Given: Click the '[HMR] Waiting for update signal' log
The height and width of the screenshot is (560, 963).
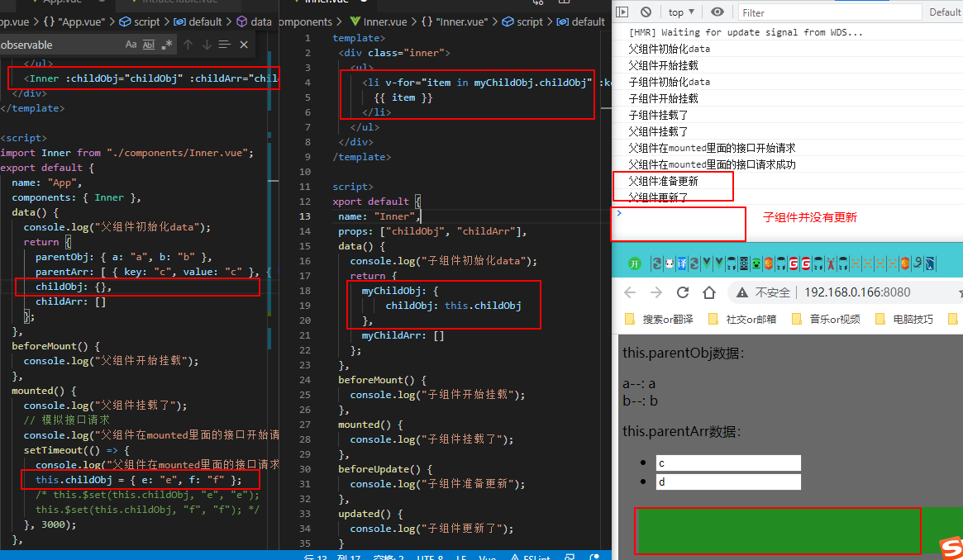Looking at the screenshot, I should coord(746,32).
